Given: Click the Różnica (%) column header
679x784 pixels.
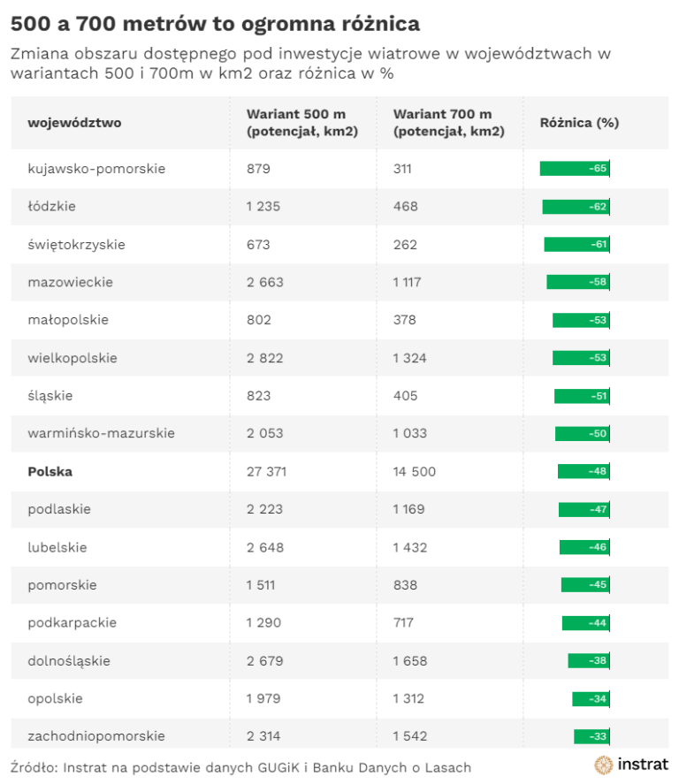Looking at the screenshot, I should 579,123.
